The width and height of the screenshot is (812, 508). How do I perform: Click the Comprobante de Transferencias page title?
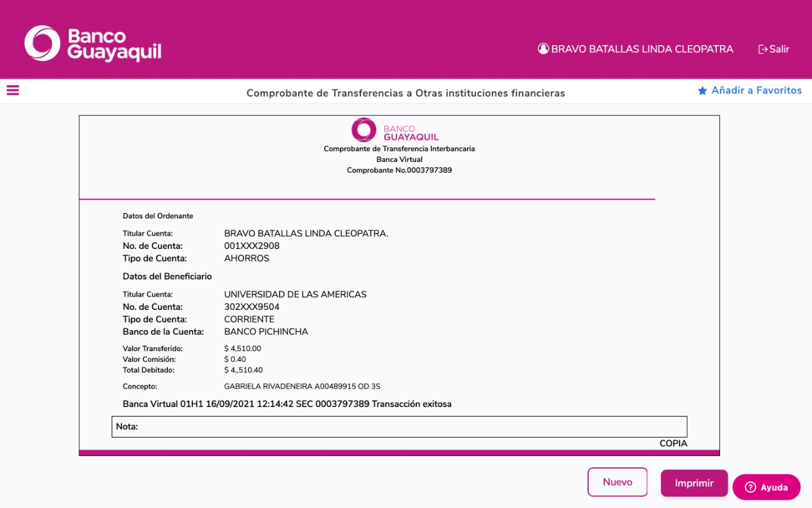(405, 93)
